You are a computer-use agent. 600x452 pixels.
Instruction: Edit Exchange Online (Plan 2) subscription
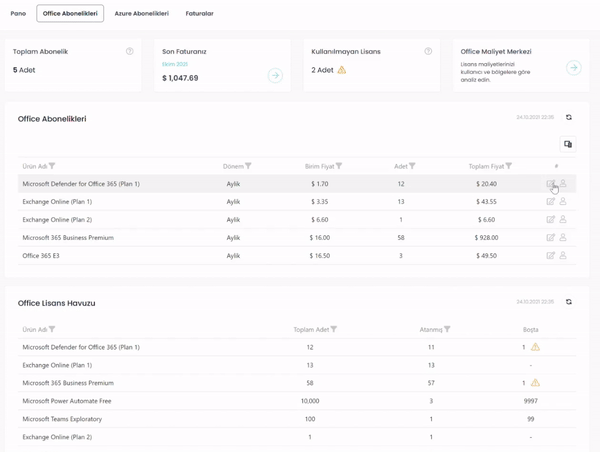[551, 220]
